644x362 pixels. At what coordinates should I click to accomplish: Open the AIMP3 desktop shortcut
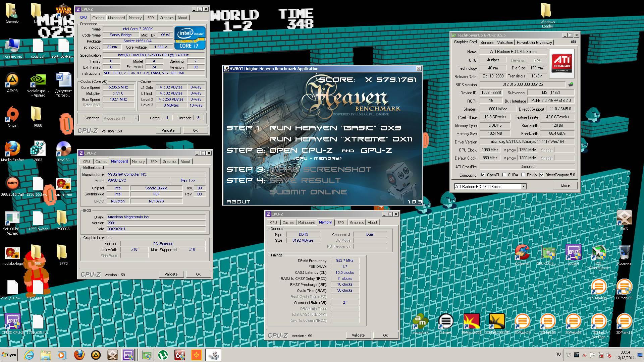coord(12,83)
